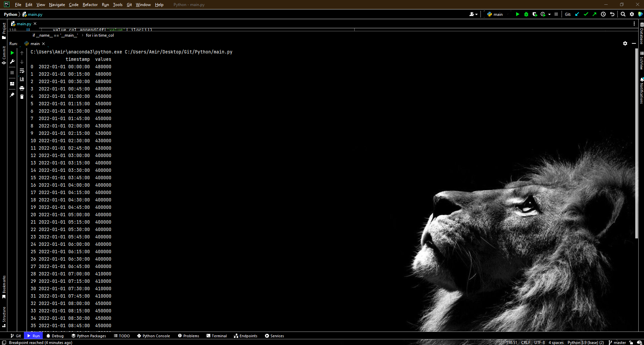Rerun main using Run panel green arrow
Screen dimensions: 644x345
(12, 53)
